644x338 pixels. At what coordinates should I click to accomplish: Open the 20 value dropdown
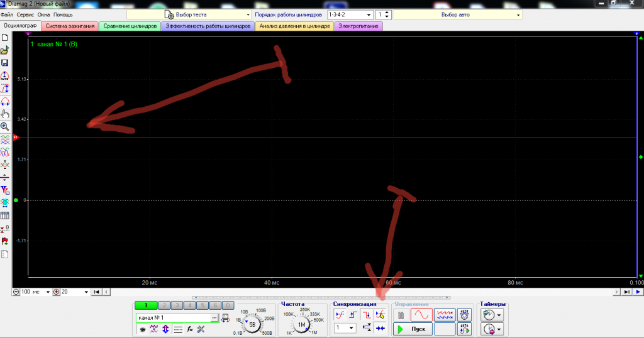coord(86,292)
